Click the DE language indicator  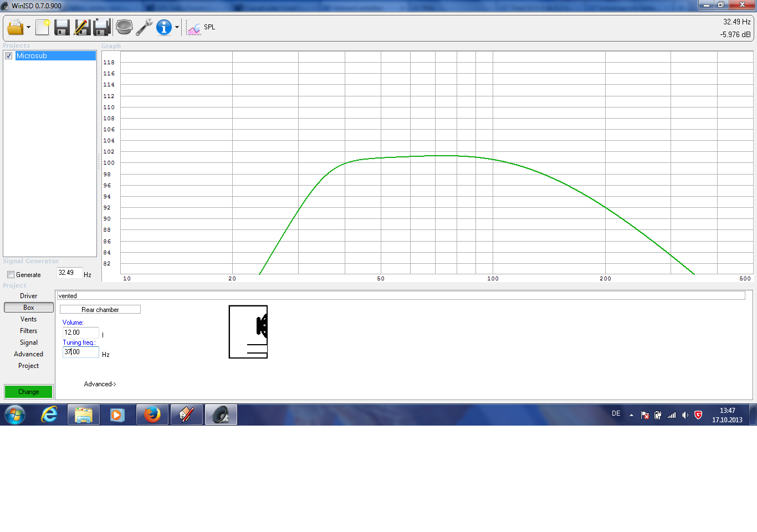(616, 413)
